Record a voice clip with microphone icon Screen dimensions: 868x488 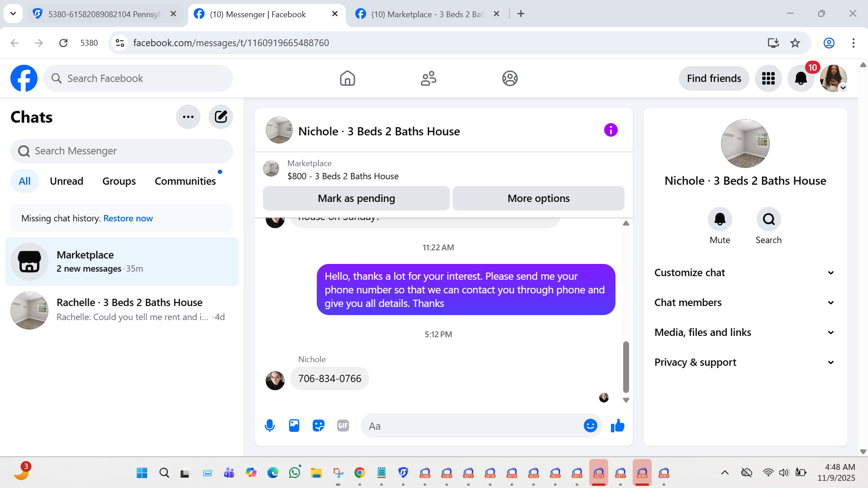270,426
